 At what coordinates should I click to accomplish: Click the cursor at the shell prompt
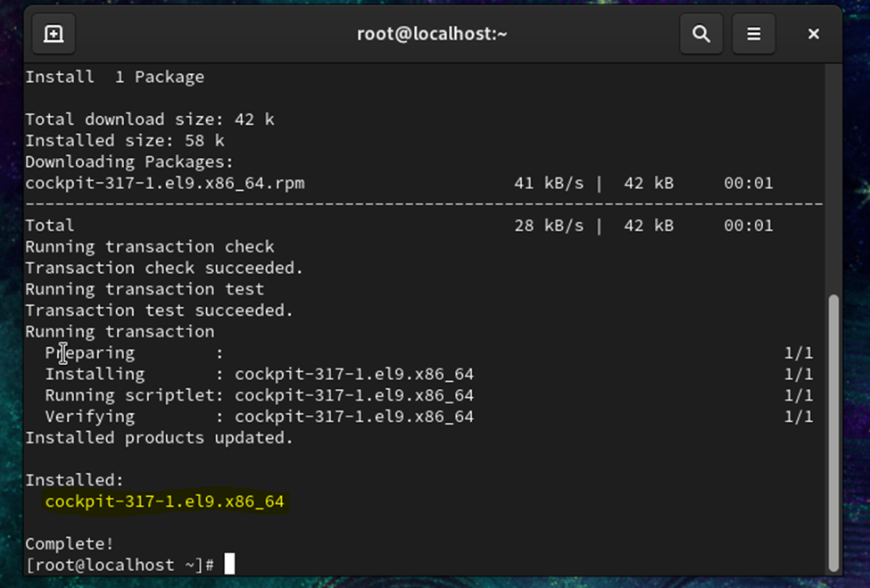tap(229, 565)
